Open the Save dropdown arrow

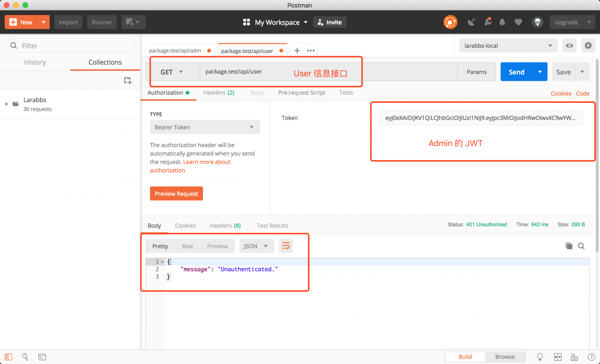click(x=582, y=72)
